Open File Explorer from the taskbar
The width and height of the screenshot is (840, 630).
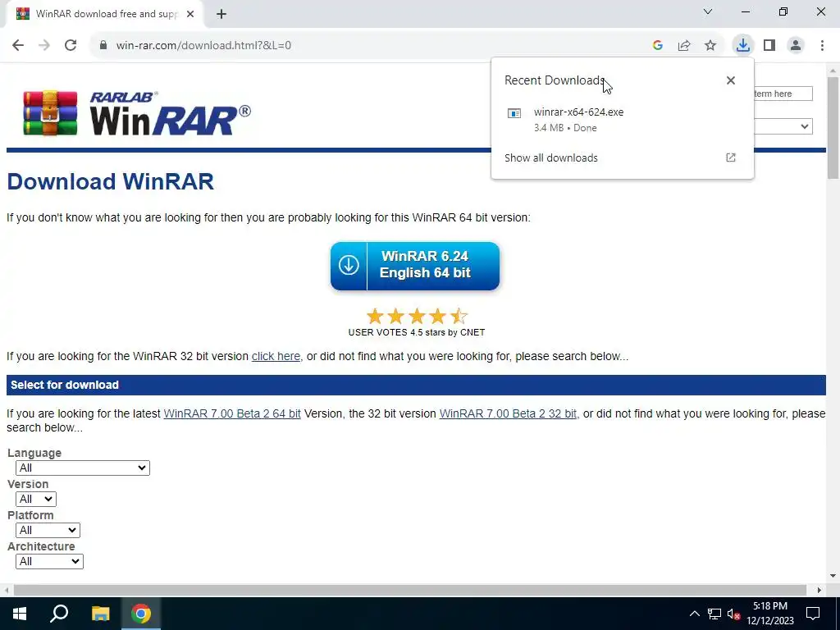click(x=100, y=614)
